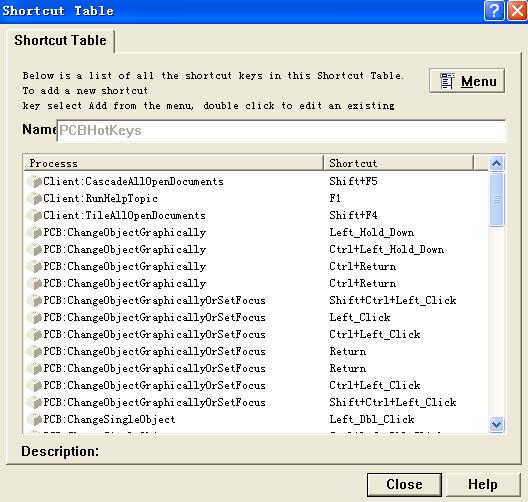The width and height of the screenshot is (528, 502).
Task: Sort by the Process column header
Action: coord(173,163)
